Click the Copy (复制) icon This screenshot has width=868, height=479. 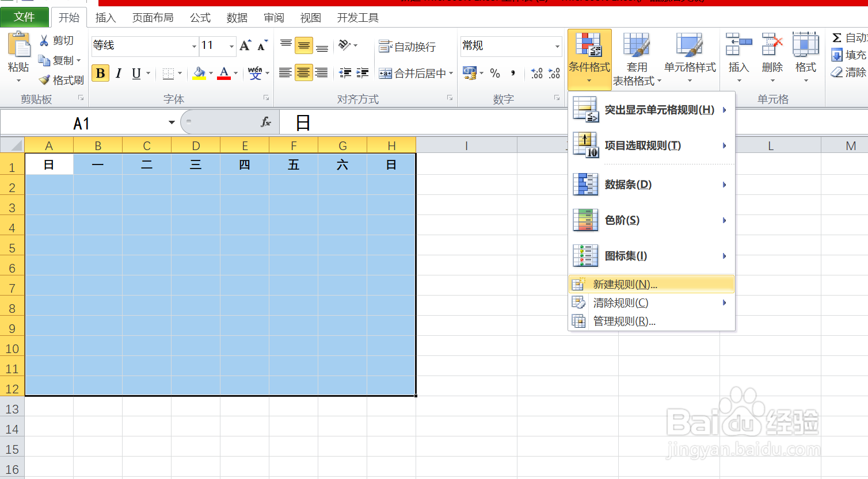[x=44, y=60]
